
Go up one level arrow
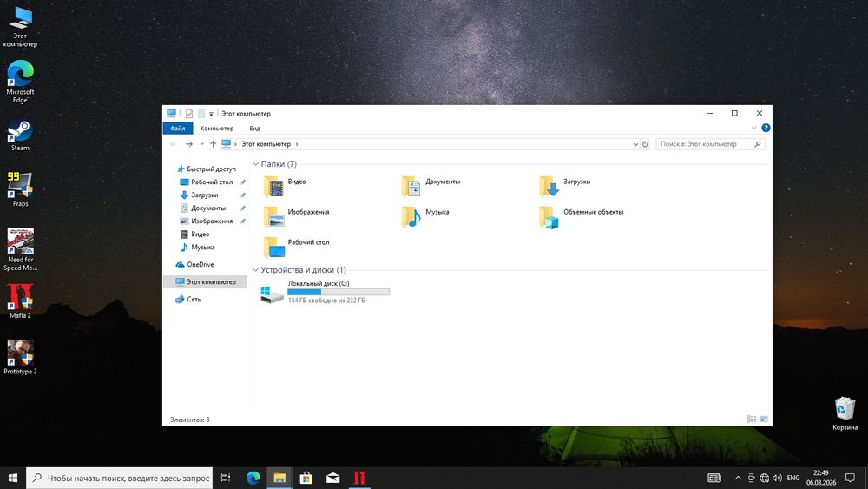214,144
